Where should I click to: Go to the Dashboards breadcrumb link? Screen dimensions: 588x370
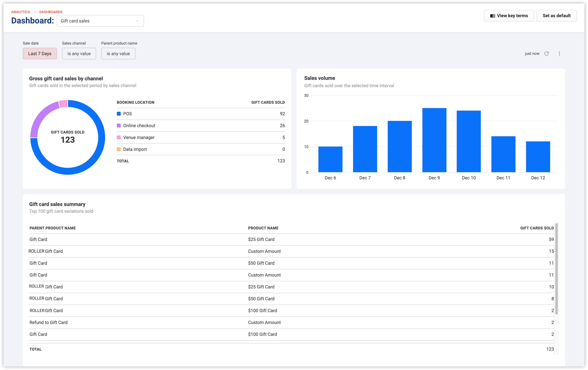pyautogui.click(x=51, y=12)
